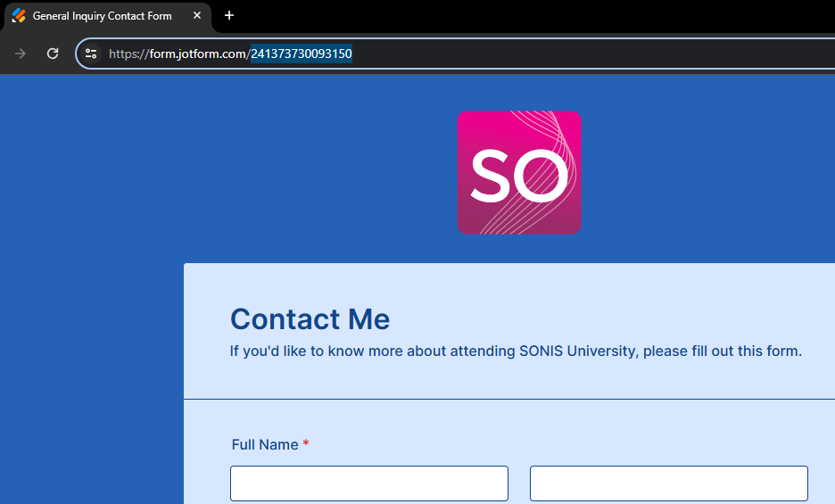This screenshot has width=835, height=504.
Task: Click the form.jotform.com domain in address bar
Action: 197,54
